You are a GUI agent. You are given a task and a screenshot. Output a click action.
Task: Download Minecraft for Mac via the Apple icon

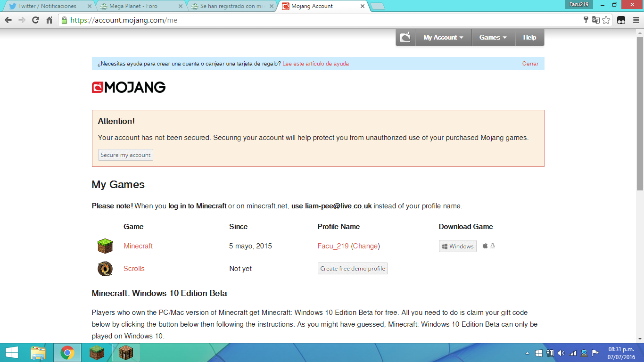coord(485,246)
